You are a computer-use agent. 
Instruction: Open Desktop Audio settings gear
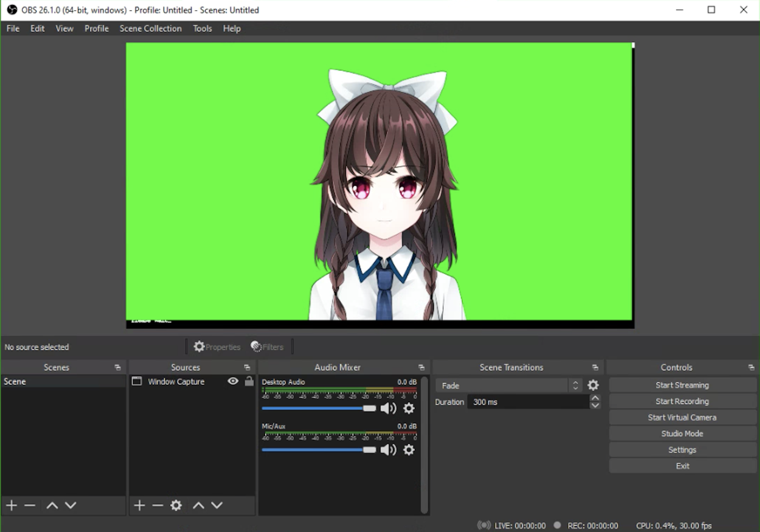click(x=409, y=409)
